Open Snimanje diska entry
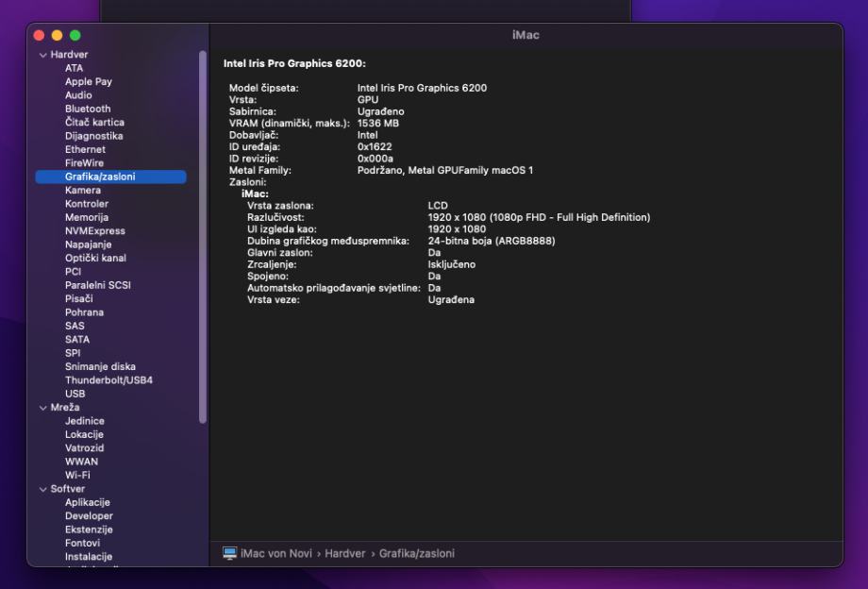Screen dimensions: 868x589 coord(100,366)
